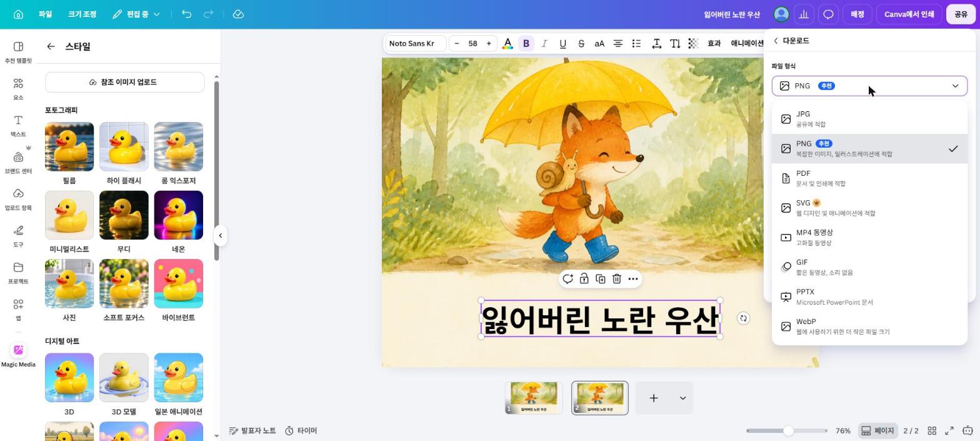Open 브랜드 센터 in sidebar
The width and height of the screenshot is (980, 441).
pyautogui.click(x=18, y=163)
